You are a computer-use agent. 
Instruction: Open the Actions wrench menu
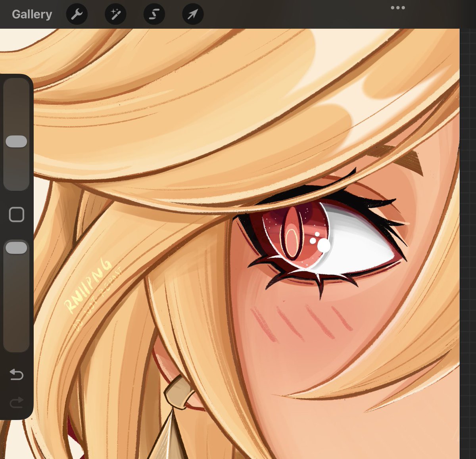click(x=77, y=14)
